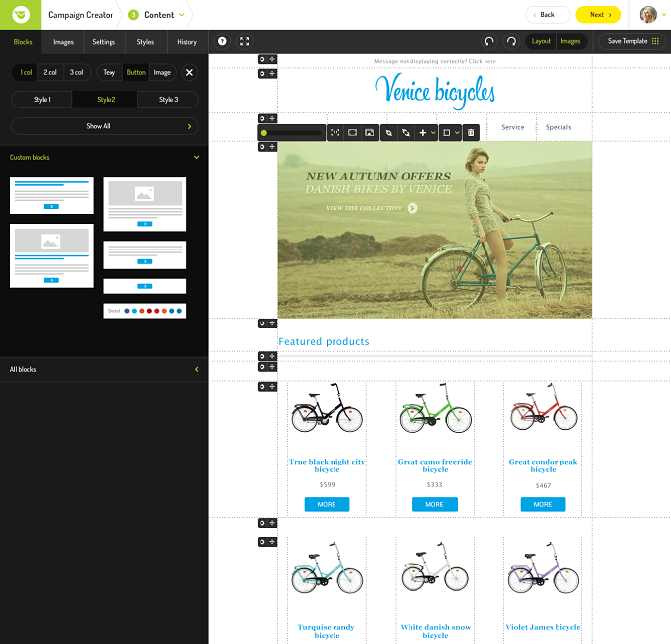Click move handle of preheader message block
The width and height of the screenshot is (671, 644).
point(272,59)
